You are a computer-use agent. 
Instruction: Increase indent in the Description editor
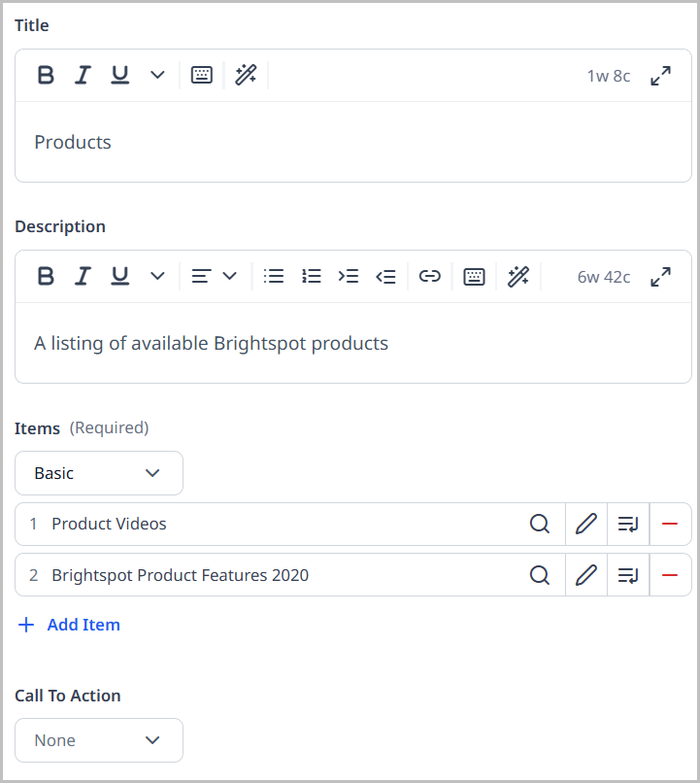(x=348, y=276)
